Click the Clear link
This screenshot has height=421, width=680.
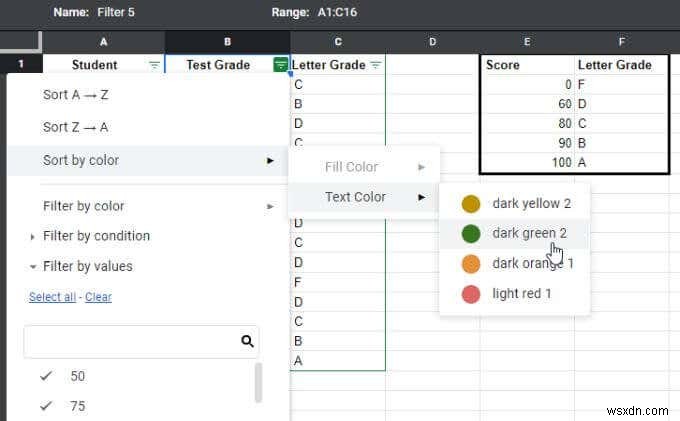tap(98, 297)
